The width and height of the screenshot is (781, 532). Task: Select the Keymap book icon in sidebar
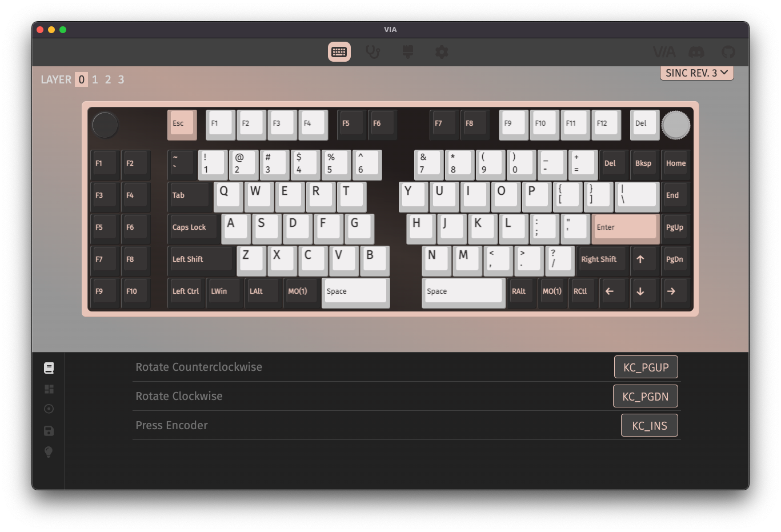click(x=49, y=368)
